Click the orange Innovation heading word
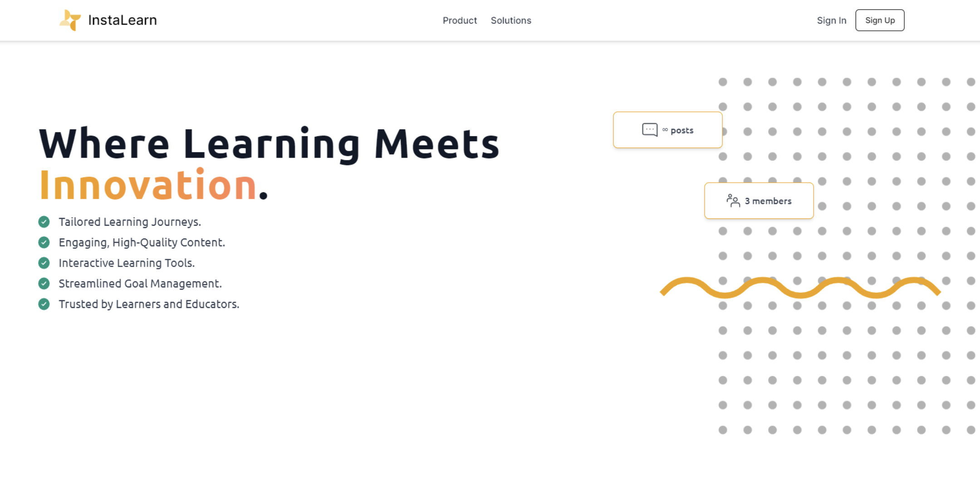 coord(148,185)
